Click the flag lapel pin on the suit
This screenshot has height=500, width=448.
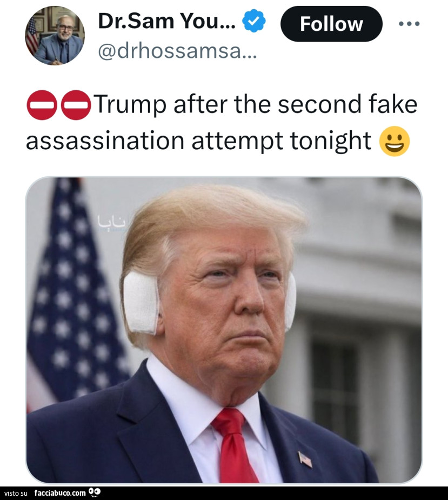click(305, 459)
